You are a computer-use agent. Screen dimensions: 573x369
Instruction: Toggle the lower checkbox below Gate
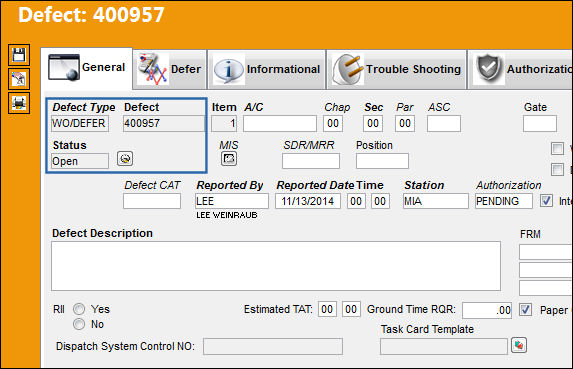pos(557,170)
